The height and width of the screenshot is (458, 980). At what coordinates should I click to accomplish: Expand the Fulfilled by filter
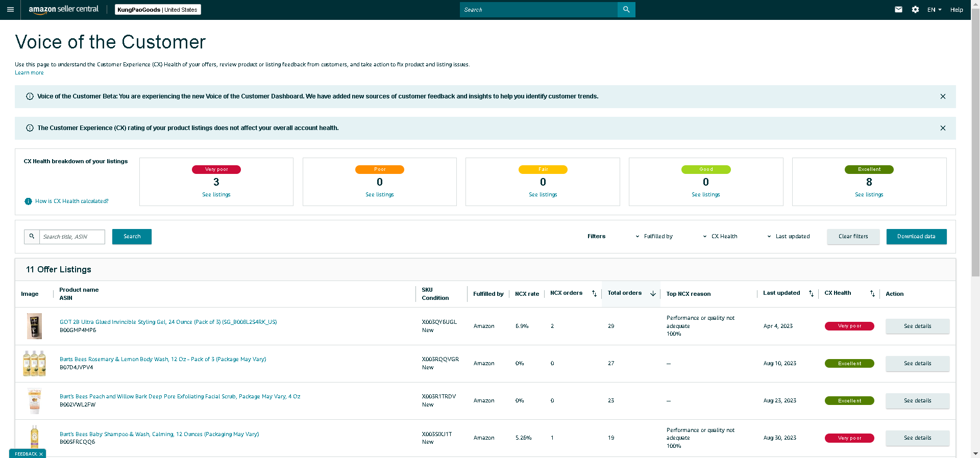point(654,237)
